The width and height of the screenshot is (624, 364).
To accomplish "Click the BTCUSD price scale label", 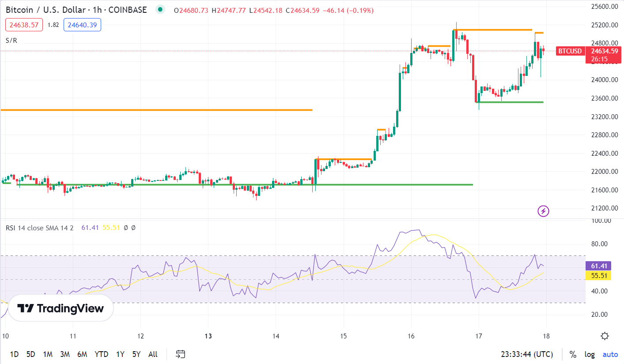I will click(x=570, y=51).
